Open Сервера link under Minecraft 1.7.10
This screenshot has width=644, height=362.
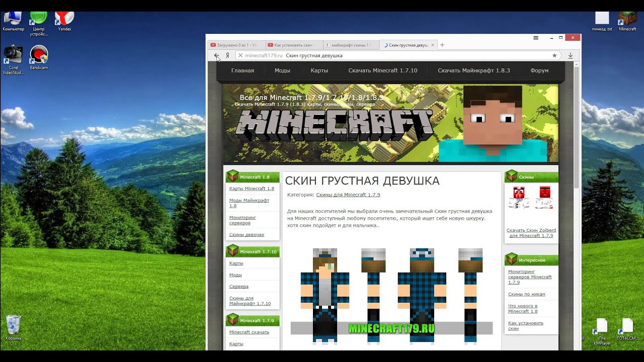238,286
